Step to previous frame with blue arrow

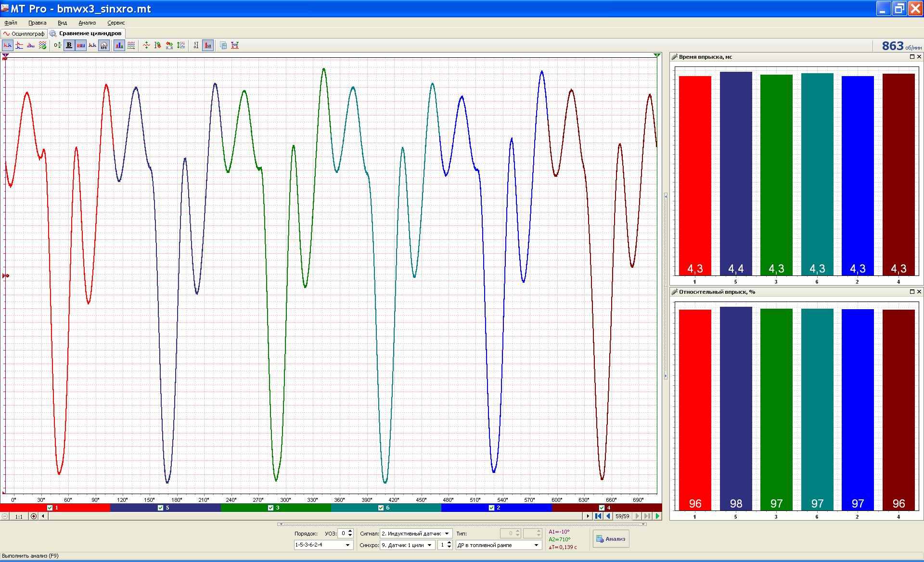608,516
